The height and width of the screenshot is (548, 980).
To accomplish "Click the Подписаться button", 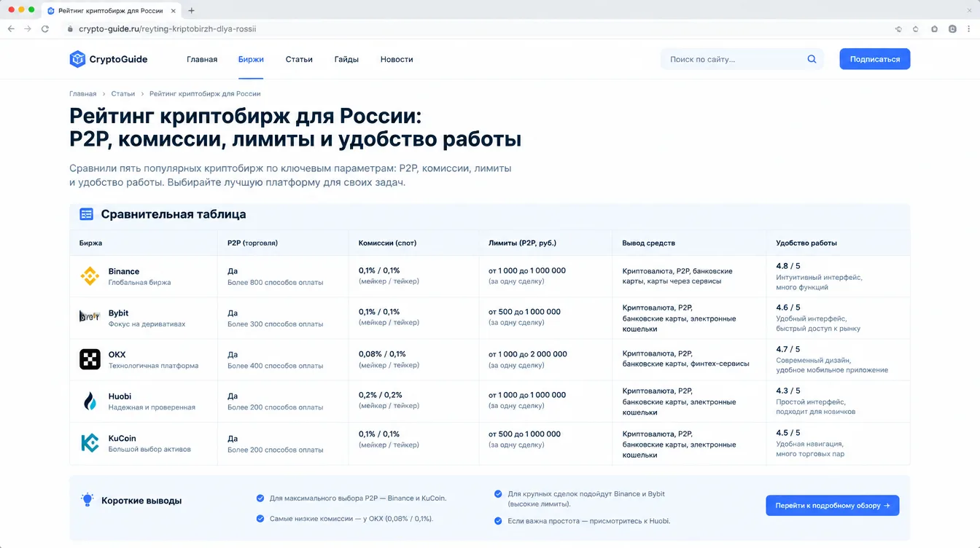I will [x=875, y=59].
